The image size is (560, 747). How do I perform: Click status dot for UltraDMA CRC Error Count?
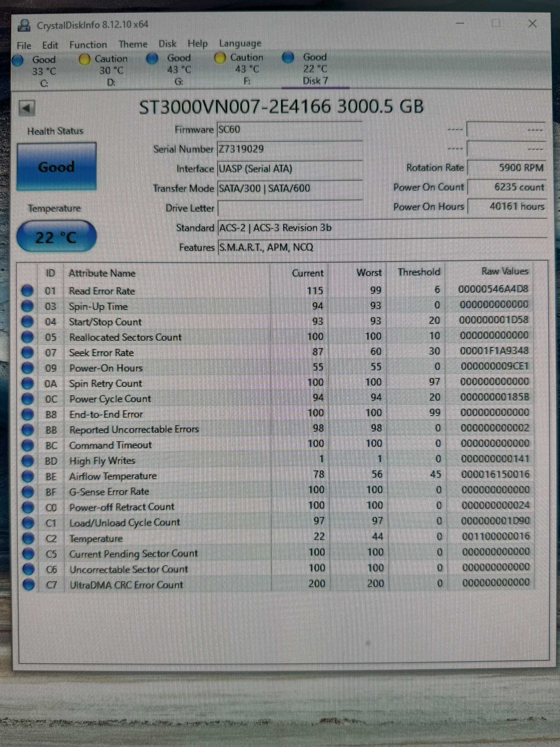coord(29,585)
